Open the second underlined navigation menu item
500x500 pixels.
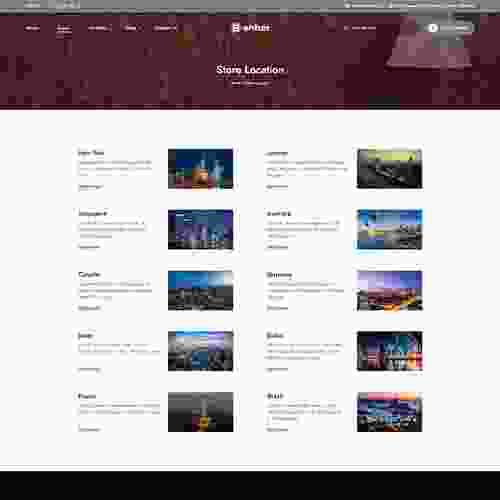click(63, 28)
